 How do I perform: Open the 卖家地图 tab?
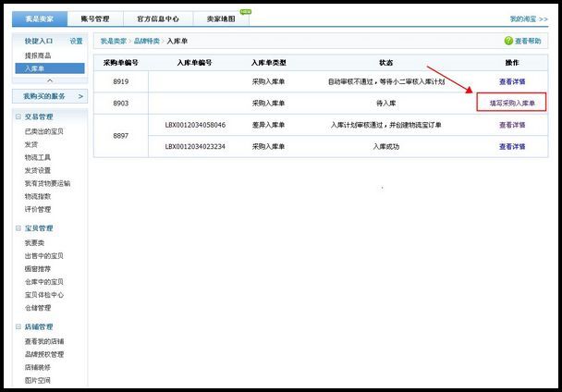pyautogui.click(x=221, y=18)
